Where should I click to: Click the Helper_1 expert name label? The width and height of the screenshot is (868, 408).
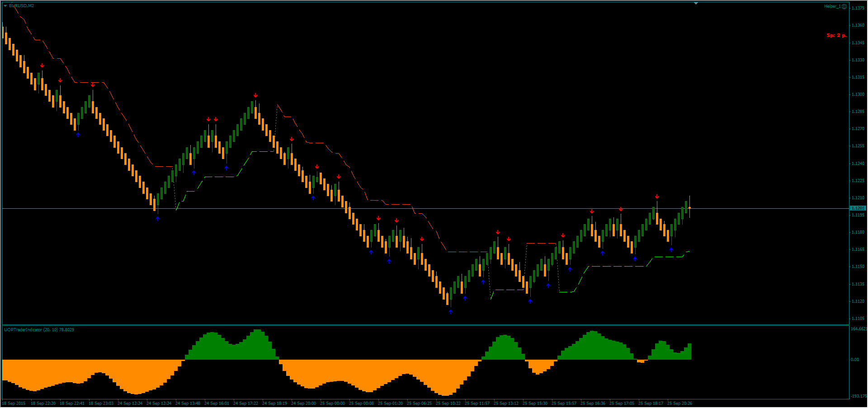tap(832, 6)
